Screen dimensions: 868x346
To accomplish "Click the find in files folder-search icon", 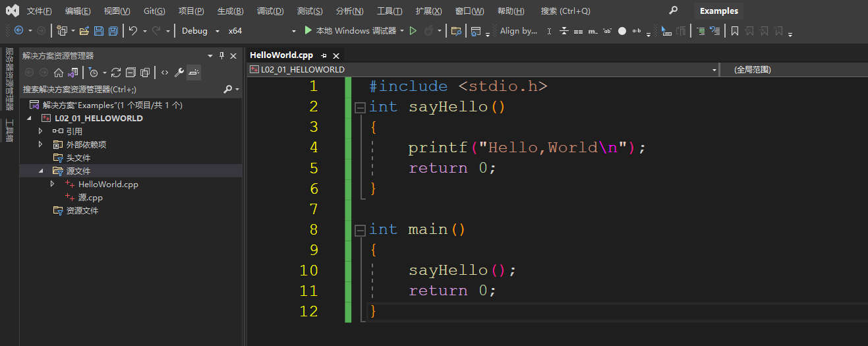I will pyautogui.click(x=456, y=30).
